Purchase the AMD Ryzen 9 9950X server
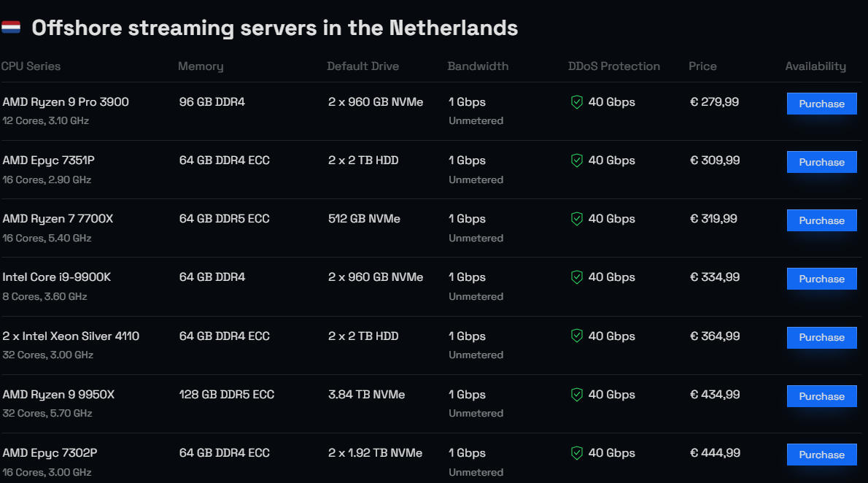The width and height of the screenshot is (868, 483). (821, 396)
